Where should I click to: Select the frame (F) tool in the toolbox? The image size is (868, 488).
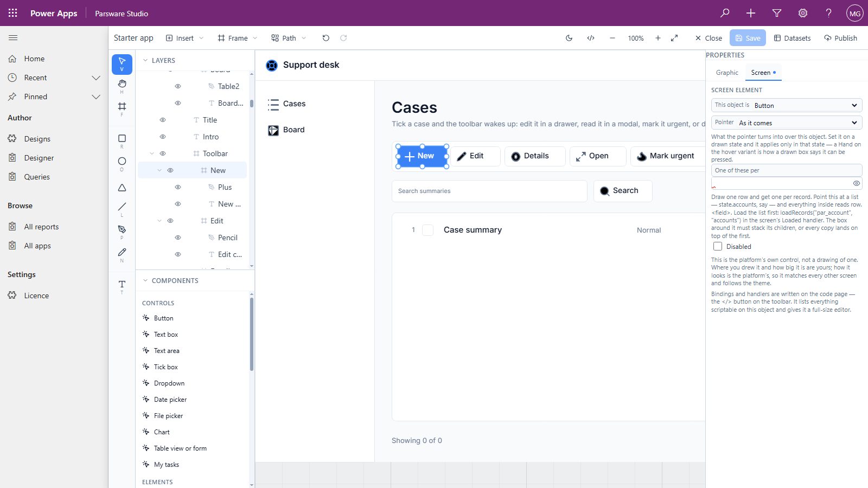tap(122, 109)
